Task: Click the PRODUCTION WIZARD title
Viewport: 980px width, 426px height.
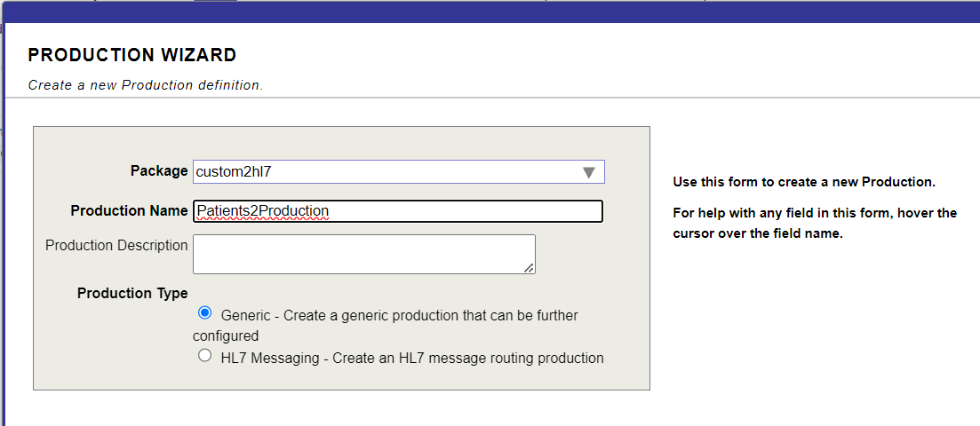Action: (x=132, y=55)
